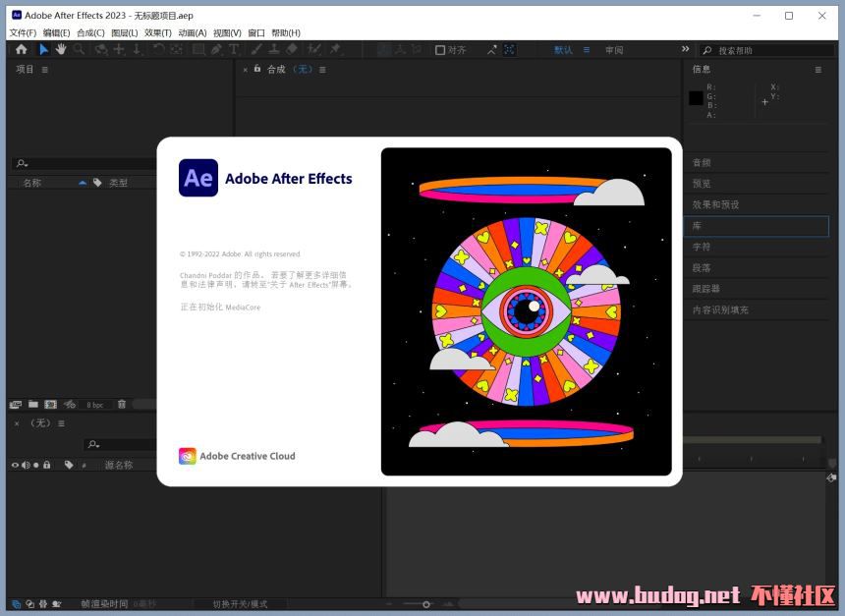Open the 文件(F) menu
Screen dimensions: 845x616
(x=23, y=32)
